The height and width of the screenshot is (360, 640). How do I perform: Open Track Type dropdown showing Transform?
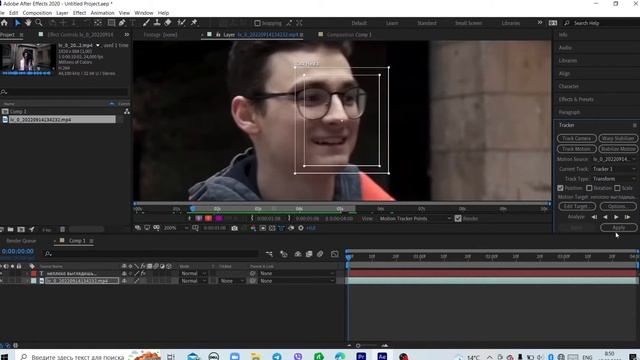click(614, 179)
